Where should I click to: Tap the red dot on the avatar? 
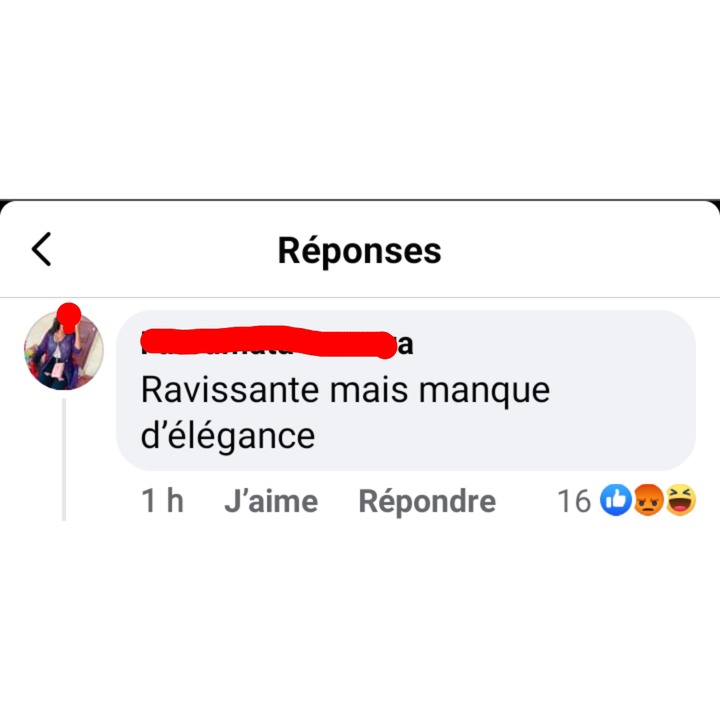coord(69,317)
